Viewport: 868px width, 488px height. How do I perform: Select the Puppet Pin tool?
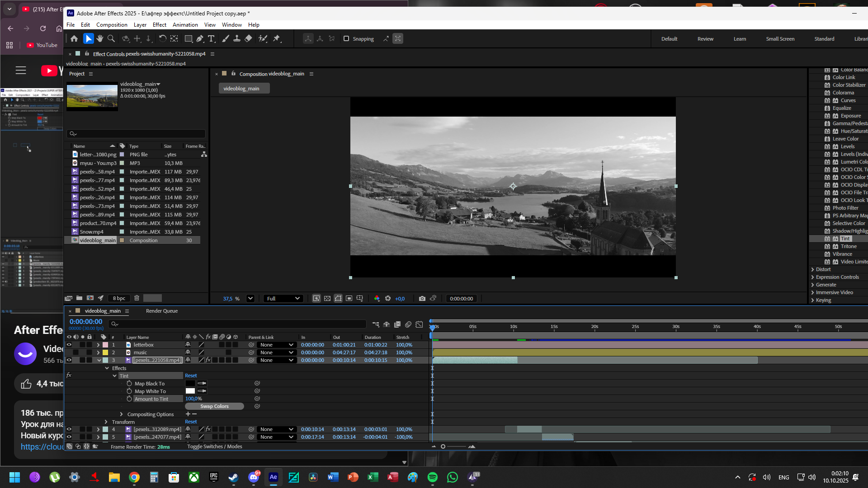click(x=277, y=39)
